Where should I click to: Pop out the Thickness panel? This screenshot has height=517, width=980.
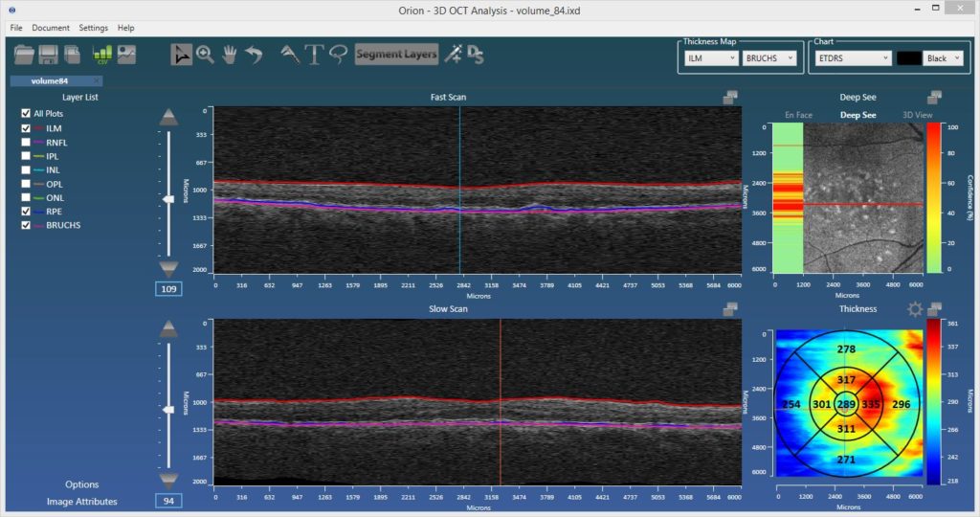(934, 309)
